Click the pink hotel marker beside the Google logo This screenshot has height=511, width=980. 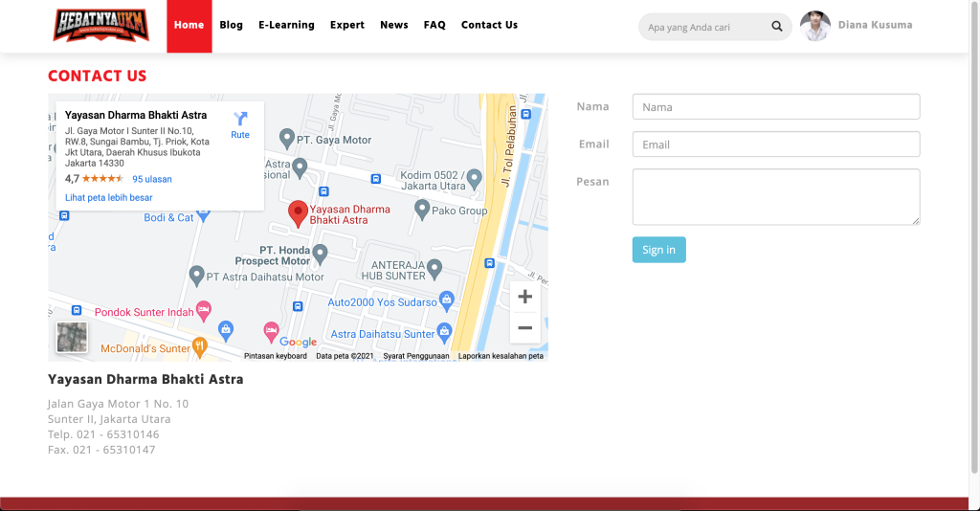pyautogui.click(x=271, y=332)
